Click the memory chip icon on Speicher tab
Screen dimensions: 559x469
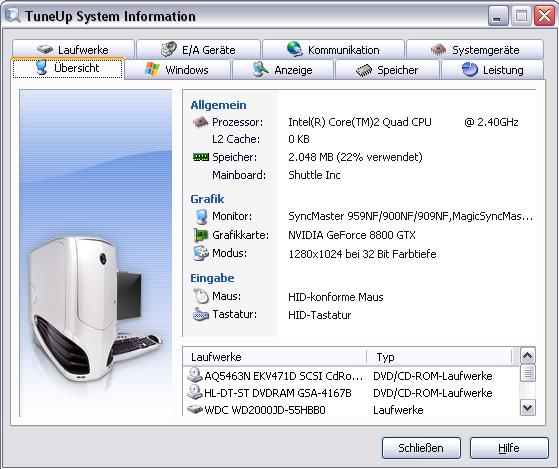pyautogui.click(x=364, y=70)
